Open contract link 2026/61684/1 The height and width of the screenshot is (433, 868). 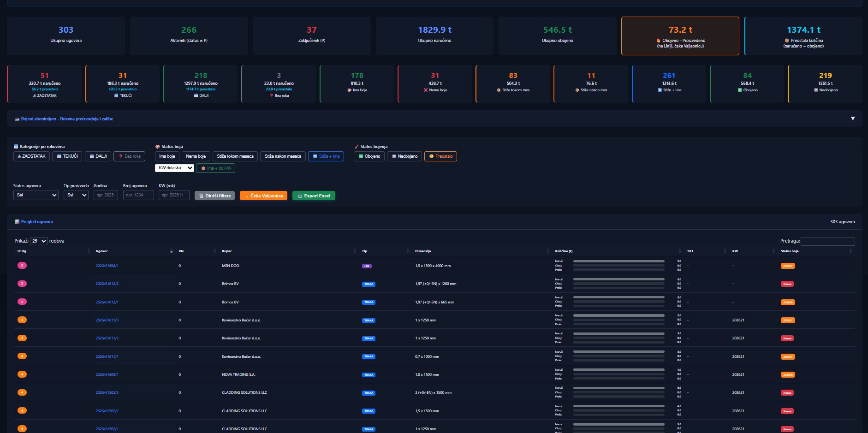tap(107, 266)
